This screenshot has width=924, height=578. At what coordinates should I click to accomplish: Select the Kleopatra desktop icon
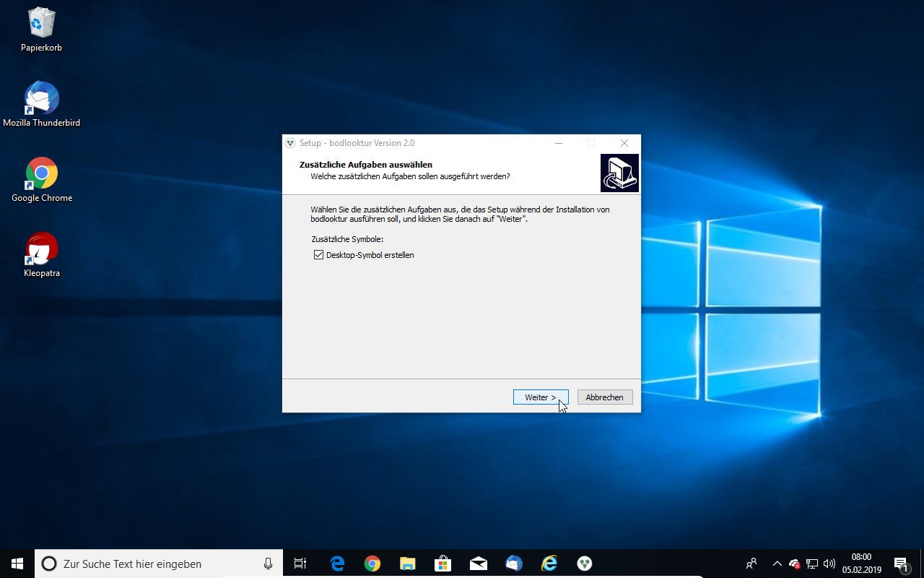tap(41, 249)
